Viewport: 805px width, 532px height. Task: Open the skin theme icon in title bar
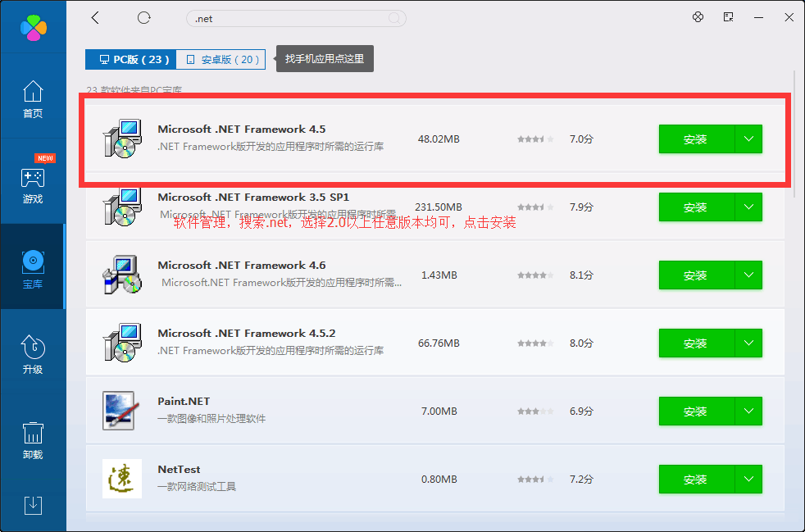pos(698,17)
